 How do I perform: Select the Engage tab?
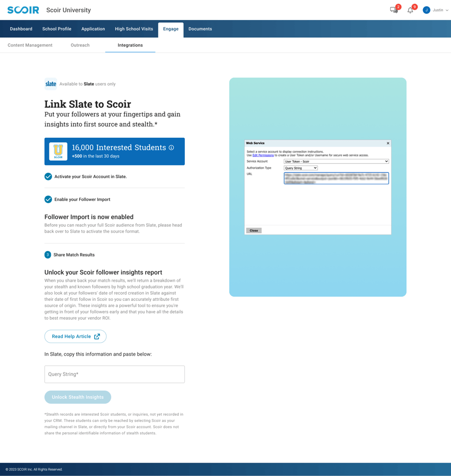pos(171,29)
